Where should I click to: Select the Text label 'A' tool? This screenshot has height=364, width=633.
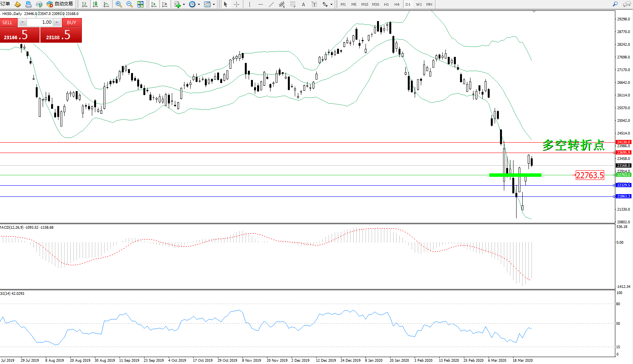[303, 4]
